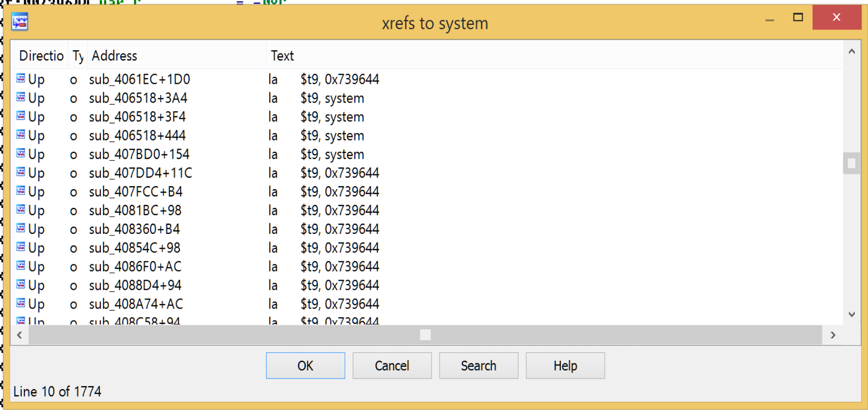Click the horizontal scrollbar right arrow
Viewport: 868px width, 410px height.
click(833, 335)
